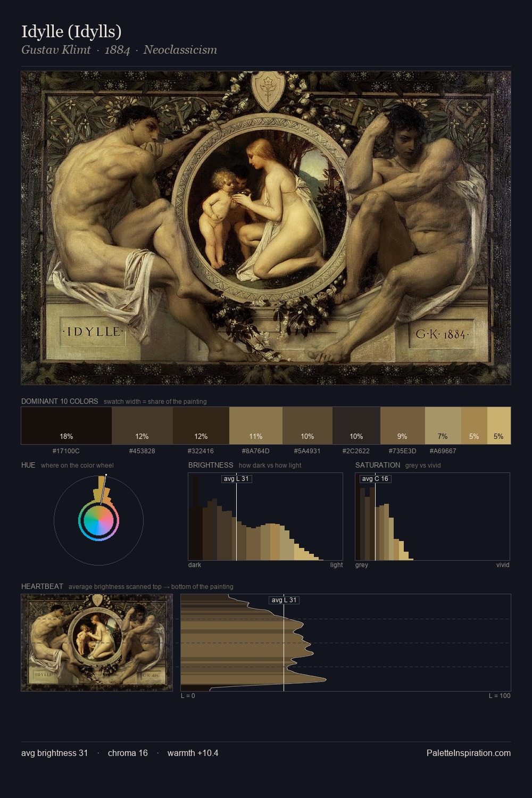Screen dimensions: 532x798
Task: Click "swatch width = share of the painting" caption
Action: coord(155,402)
